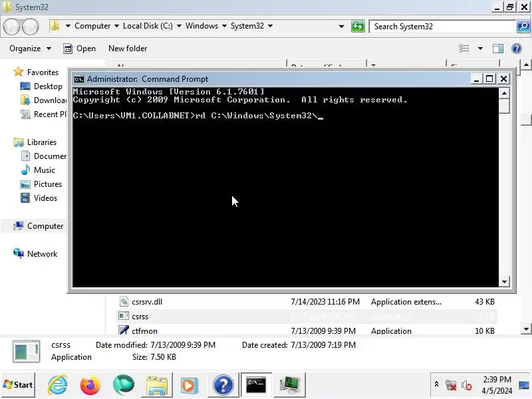The image size is (532, 399).
Task: Click the csrsrv.dll file icon
Action: click(124, 301)
